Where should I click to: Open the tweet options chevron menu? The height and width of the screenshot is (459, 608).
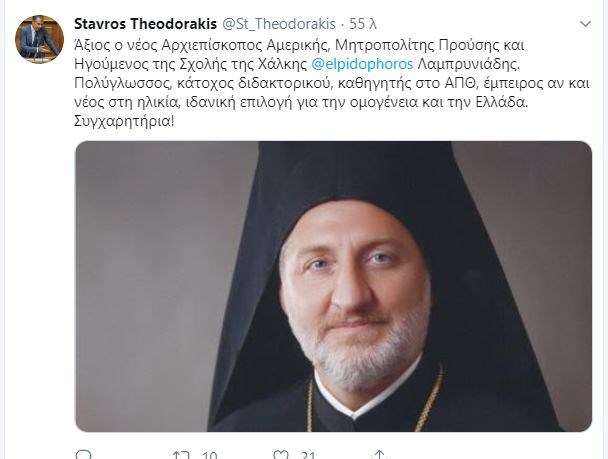click(x=585, y=24)
